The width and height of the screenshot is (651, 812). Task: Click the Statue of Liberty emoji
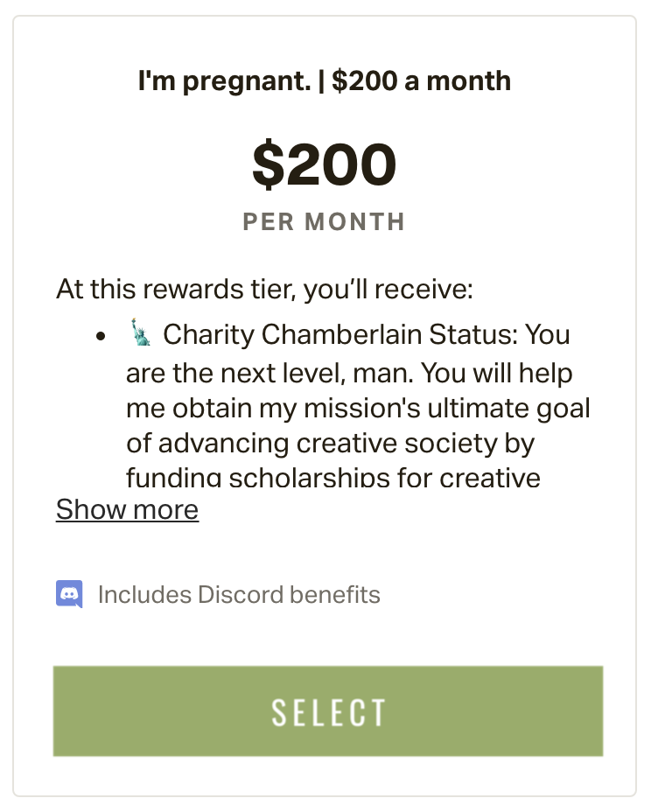tap(141, 333)
